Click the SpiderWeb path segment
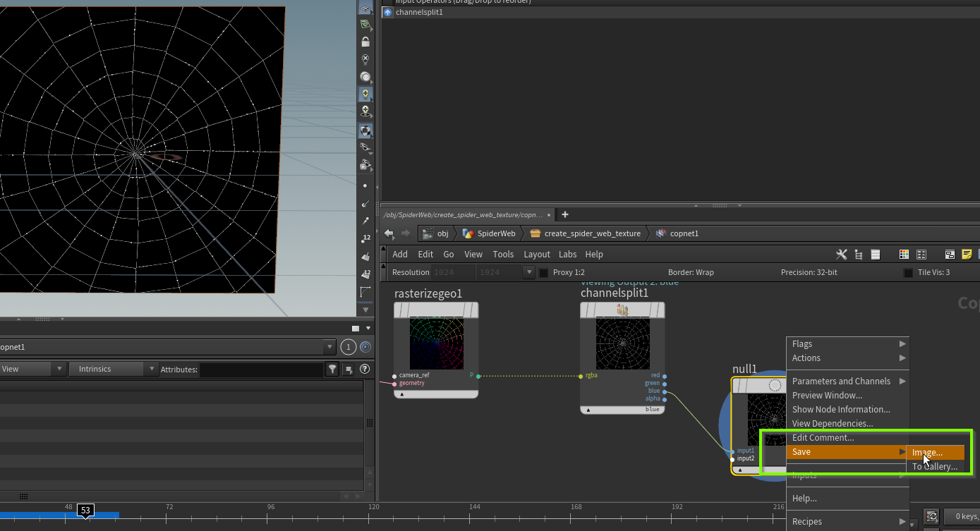Screen dimensions: 980x531 point(489,233)
